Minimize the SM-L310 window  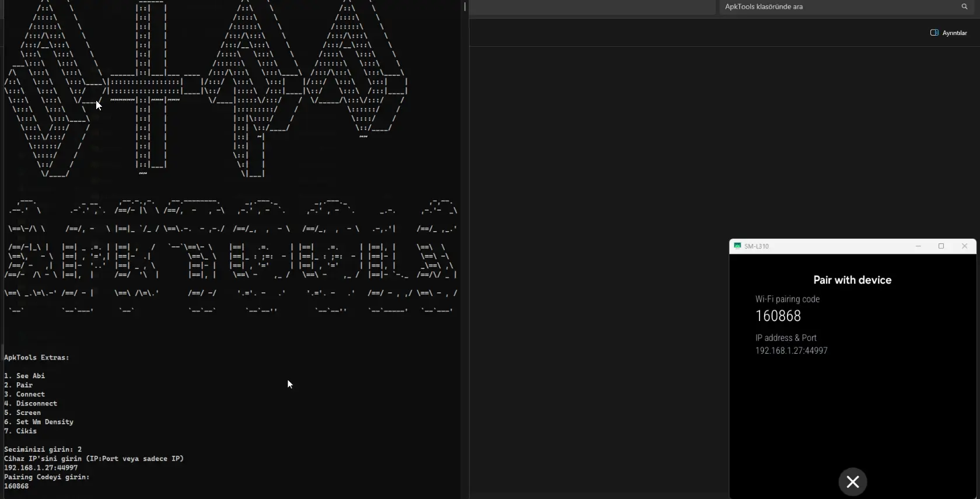(918, 246)
